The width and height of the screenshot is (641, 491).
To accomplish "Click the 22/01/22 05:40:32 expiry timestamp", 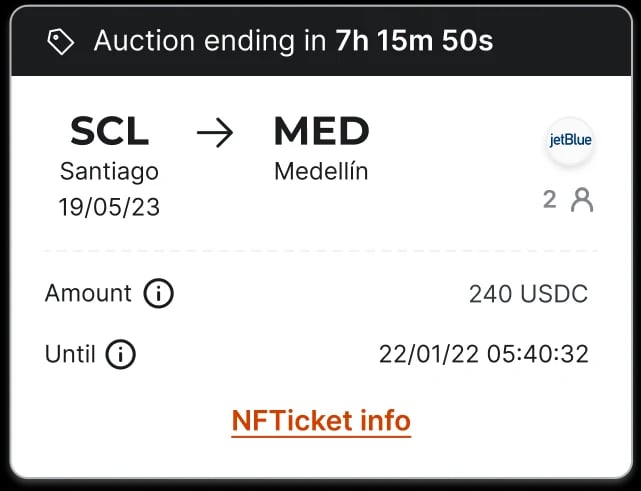I will [483, 354].
